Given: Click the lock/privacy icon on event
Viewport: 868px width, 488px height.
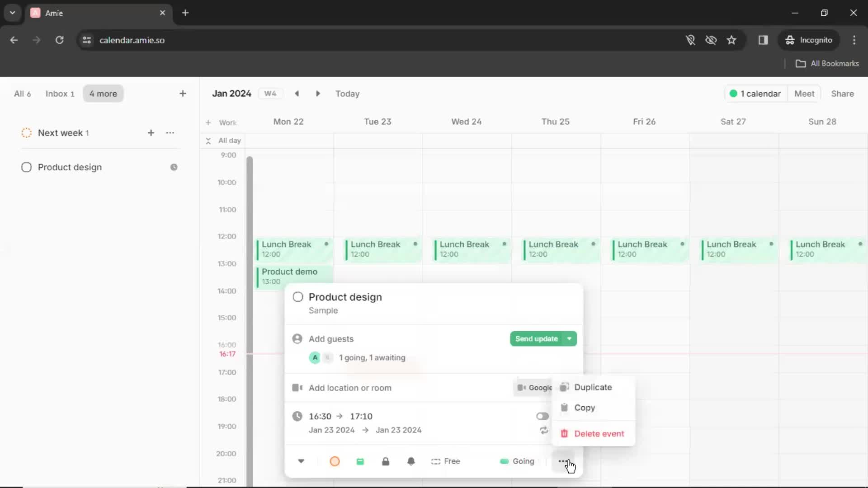Looking at the screenshot, I should click(385, 460).
